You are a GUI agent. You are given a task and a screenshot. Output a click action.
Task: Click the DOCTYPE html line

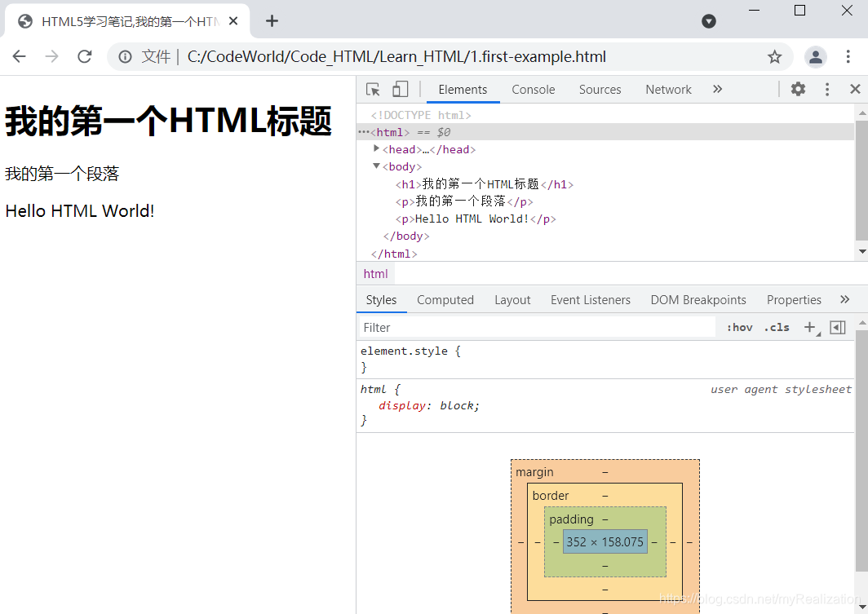(421, 115)
